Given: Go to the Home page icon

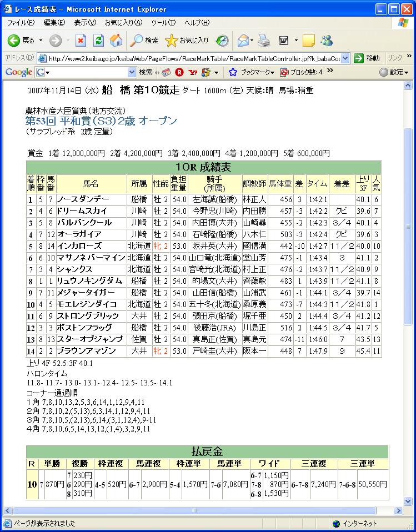Looking at the screenshot, I should coord(116,41).
